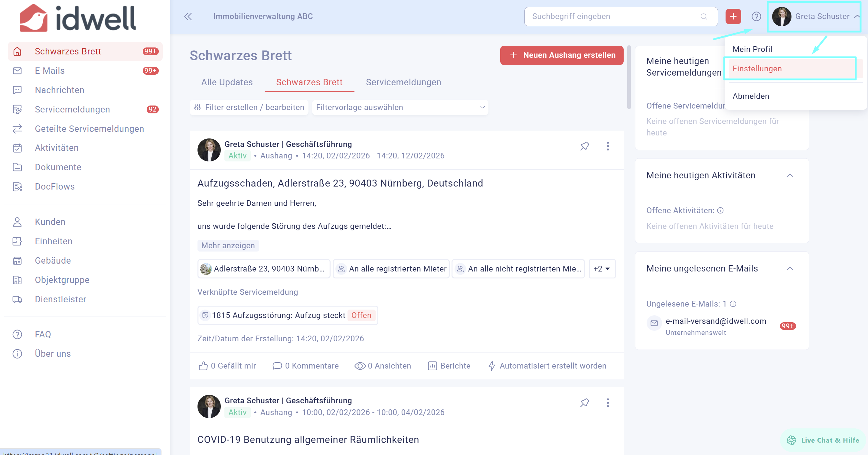Click Neuen Aushang erstellen button
Image resolution: width=868 pixels, height=455 pixels.
[x=562, y=55]
